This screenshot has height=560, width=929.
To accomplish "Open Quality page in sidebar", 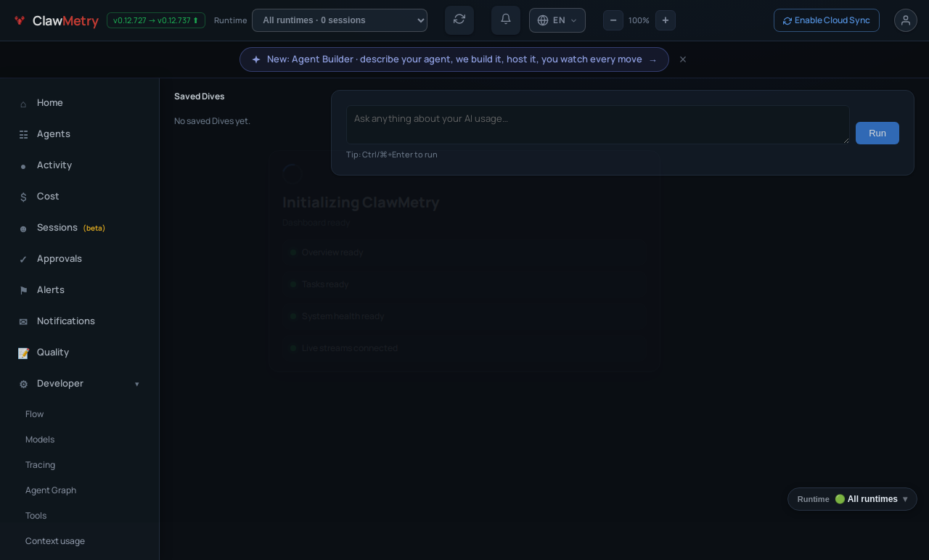I will [x=80, y=353].
